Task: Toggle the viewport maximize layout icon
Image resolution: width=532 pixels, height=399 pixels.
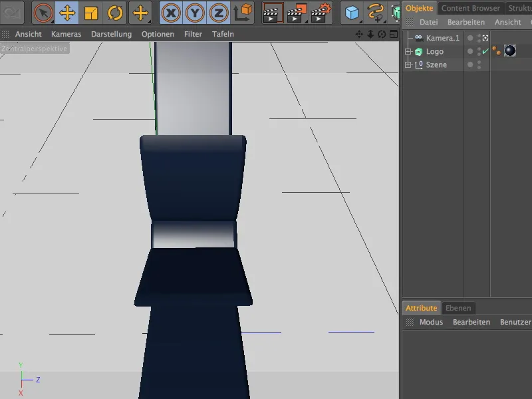Action: (x=394, y=35)
